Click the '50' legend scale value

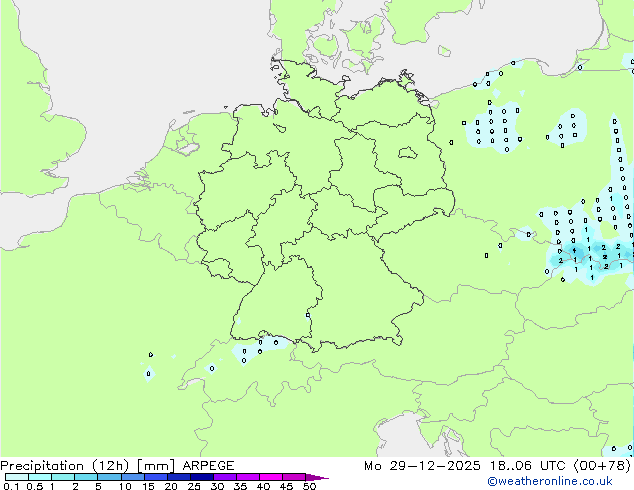pyautogui.click(x=309, y=486)
